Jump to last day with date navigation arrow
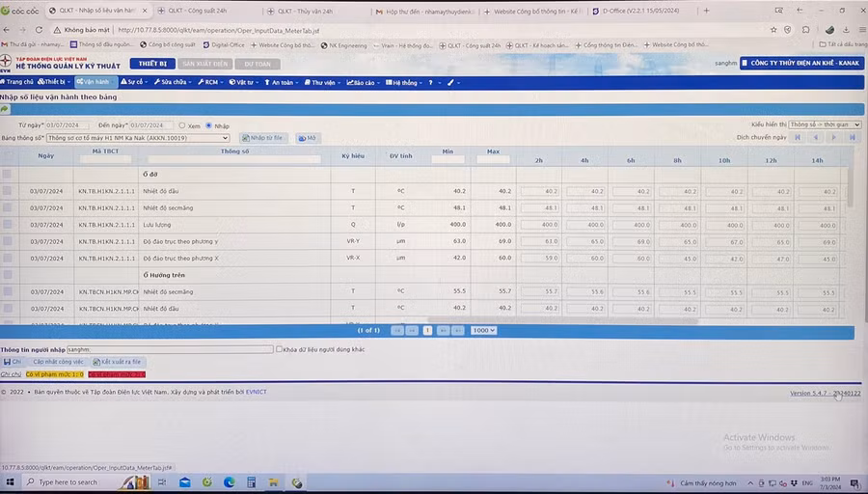 (x=852, y=138)
